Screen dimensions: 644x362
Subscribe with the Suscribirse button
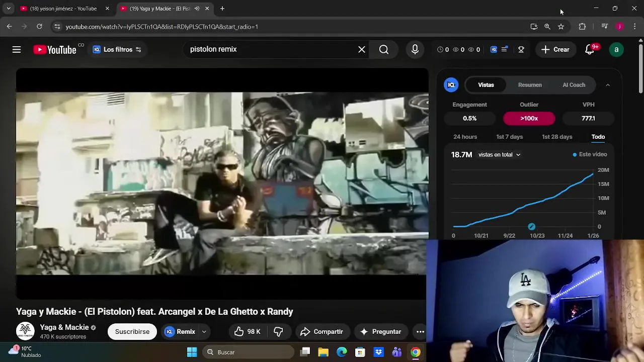click(132, 332)
